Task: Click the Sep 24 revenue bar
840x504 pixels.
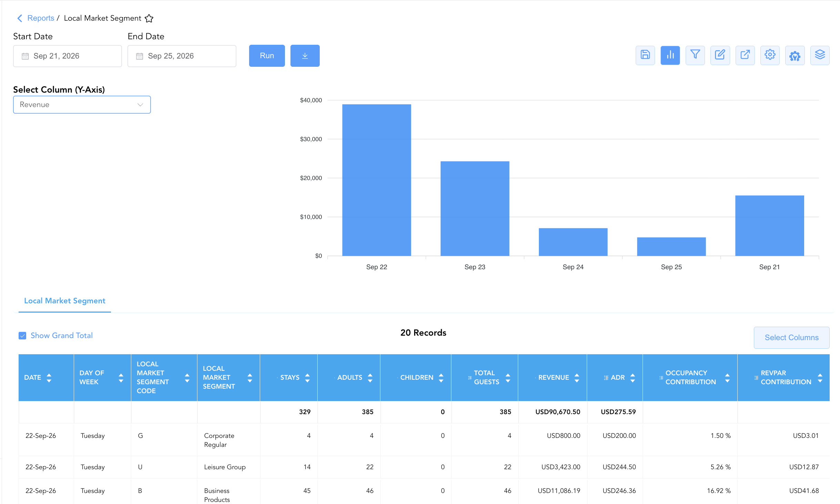Action: click(573, 242)
